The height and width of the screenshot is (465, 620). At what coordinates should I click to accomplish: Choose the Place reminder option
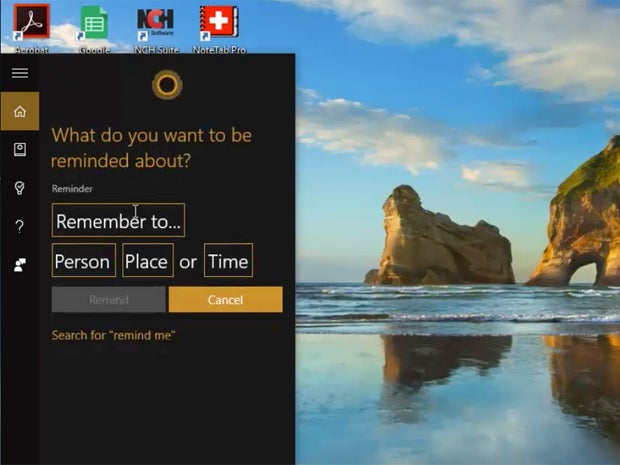point(148,261)
